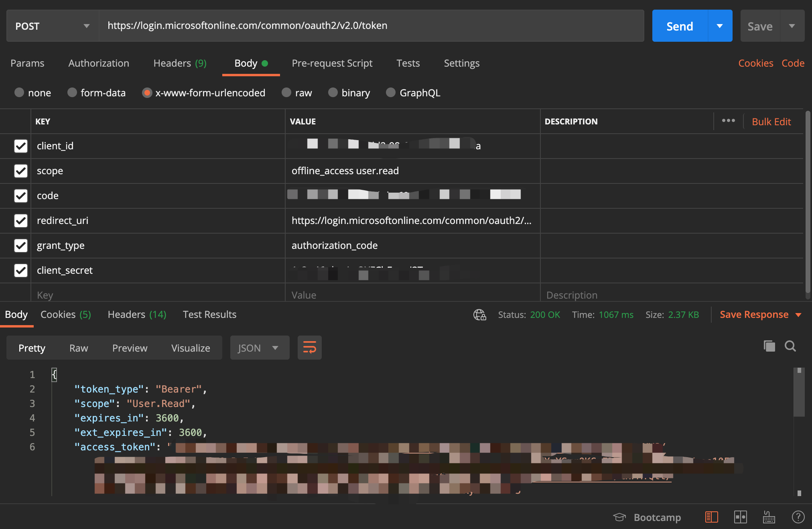This screenshot has height=529, width=812.
Task: Switch to two pane layout icon
Action: click(x=740, y=517)
